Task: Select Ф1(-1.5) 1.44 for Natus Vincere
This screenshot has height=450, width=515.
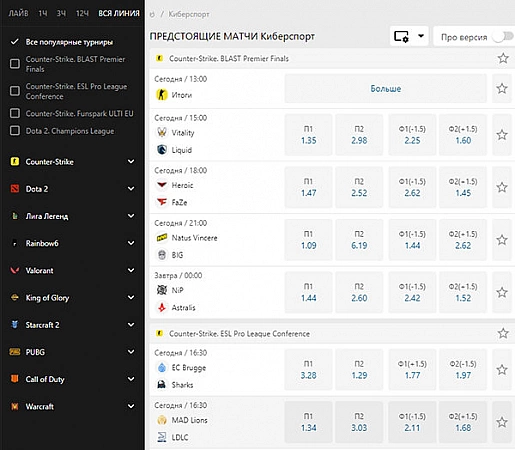Action: [x=412, y=240]
